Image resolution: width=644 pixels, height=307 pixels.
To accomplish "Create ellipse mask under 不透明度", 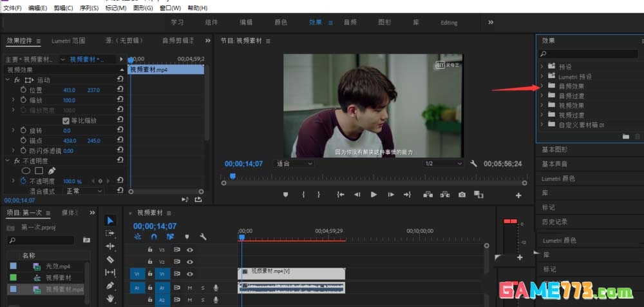I will click(x=26, y=170).
